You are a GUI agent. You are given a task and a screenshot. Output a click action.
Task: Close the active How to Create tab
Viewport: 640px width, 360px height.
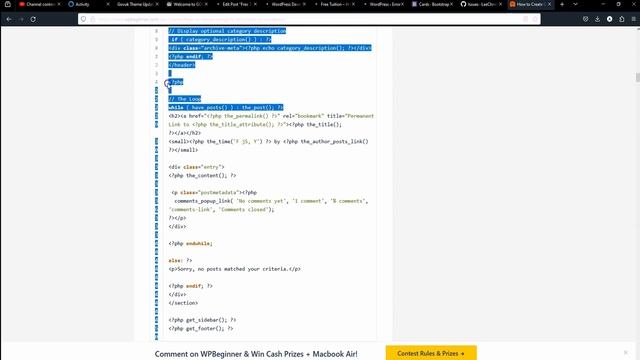(549, 4)
